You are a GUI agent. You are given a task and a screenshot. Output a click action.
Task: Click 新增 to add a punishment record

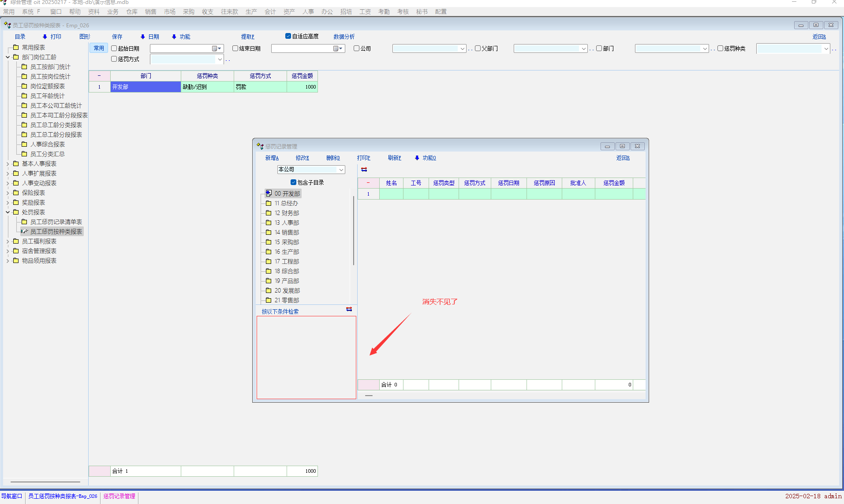(272, 158)
